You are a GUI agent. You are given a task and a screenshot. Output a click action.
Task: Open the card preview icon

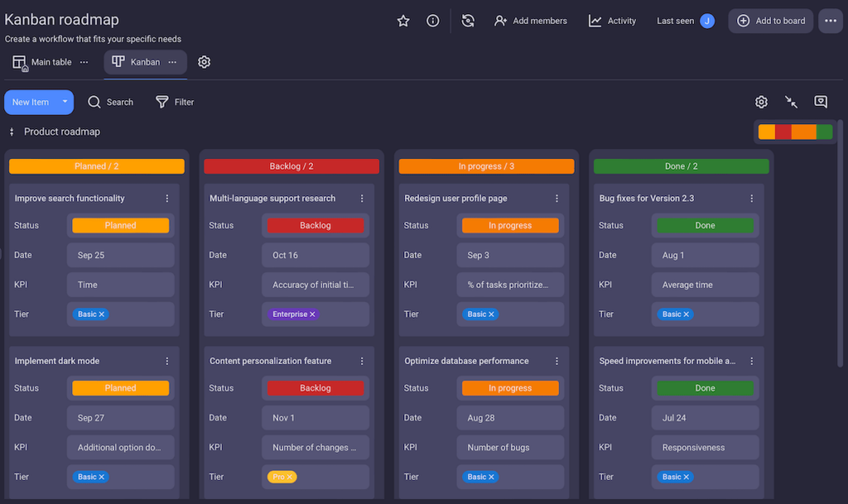820,101
